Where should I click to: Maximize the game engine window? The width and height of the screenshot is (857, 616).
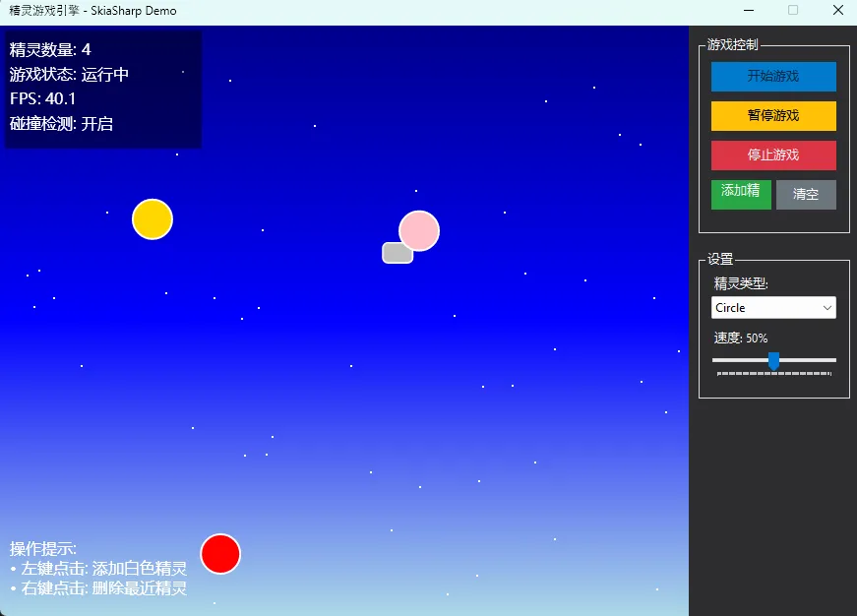pos(793,11)
